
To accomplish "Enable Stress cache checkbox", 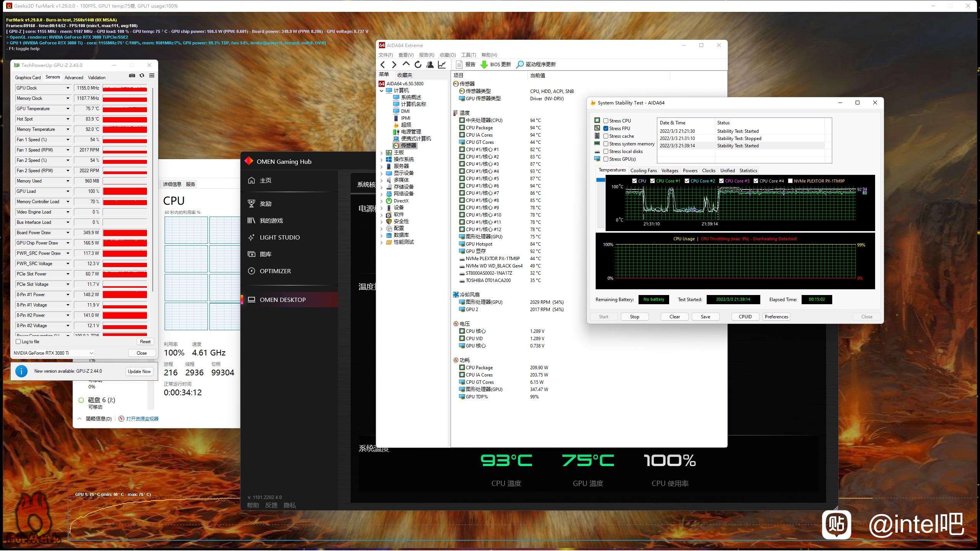I will point(606,136).
